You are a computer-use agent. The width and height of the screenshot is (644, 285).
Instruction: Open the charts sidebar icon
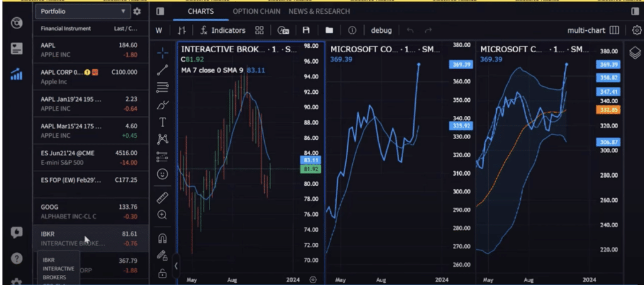point(16,74)
